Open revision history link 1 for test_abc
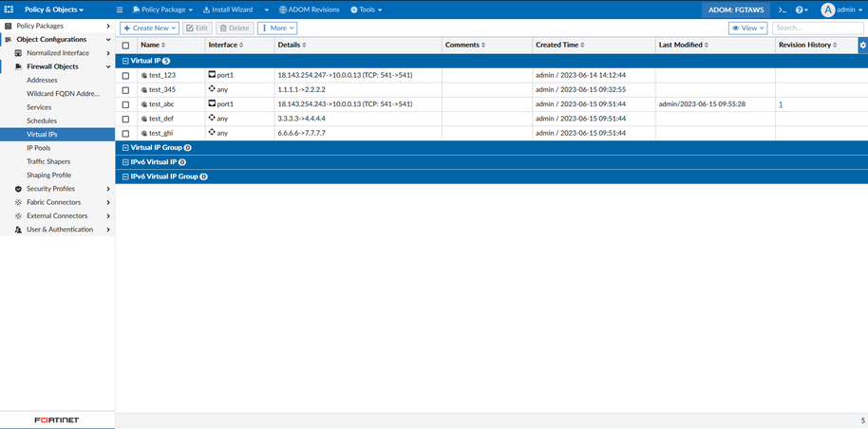 click(x=781, y=104)
